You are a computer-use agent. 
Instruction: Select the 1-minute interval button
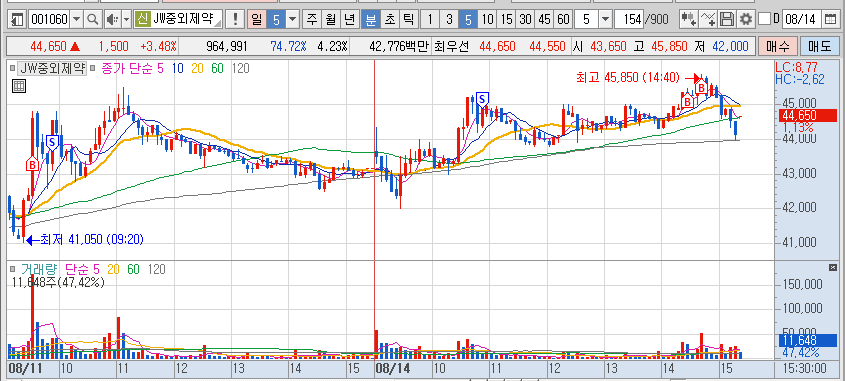pos(430,20)
